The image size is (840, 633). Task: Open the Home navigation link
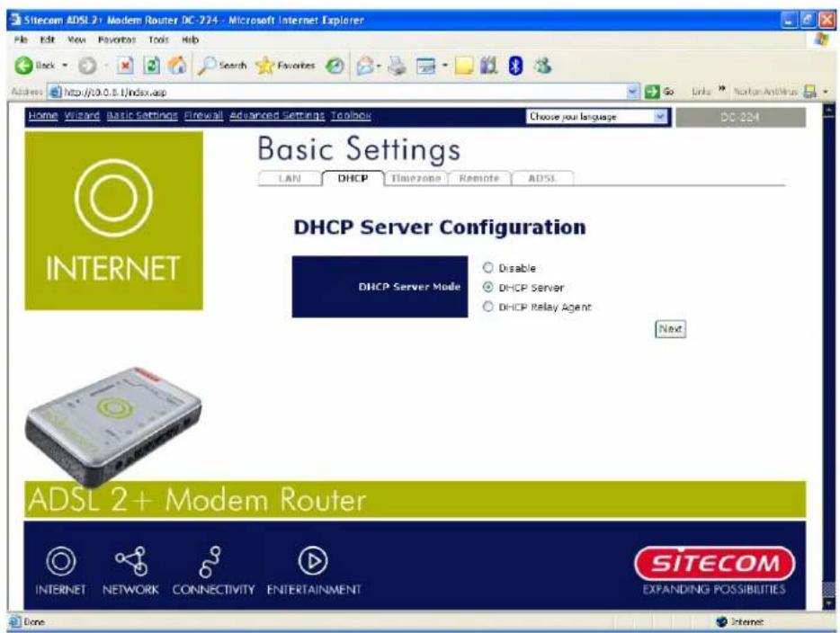click(43, 116)
